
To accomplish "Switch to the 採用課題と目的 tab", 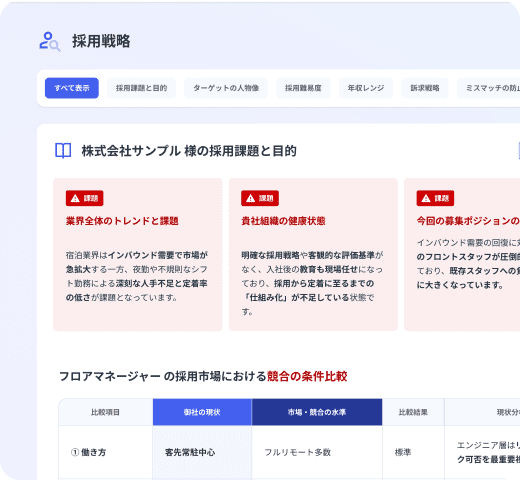I will 141,88.
